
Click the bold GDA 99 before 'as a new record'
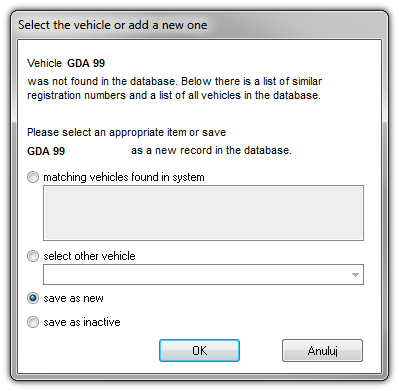(x=46, y=151)
